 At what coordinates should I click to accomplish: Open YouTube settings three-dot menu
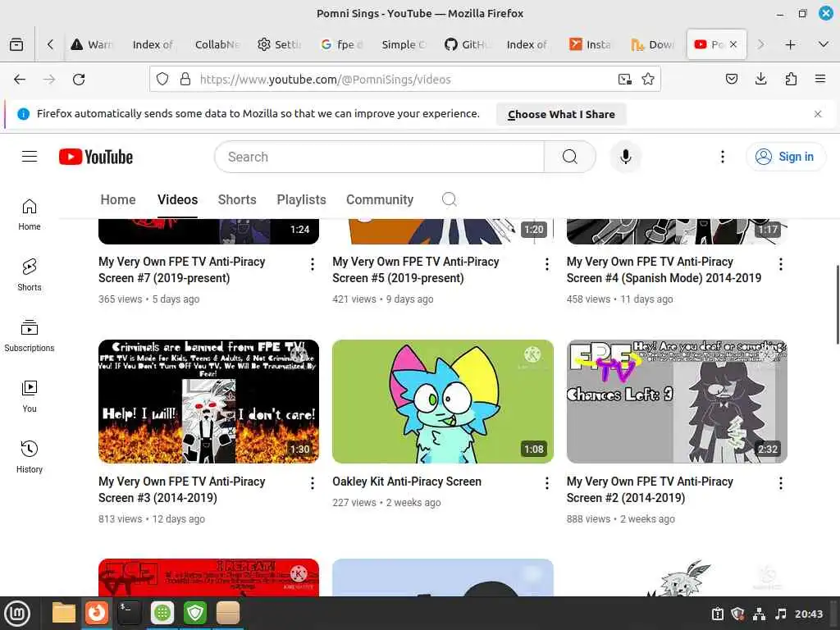click(722, 157)
